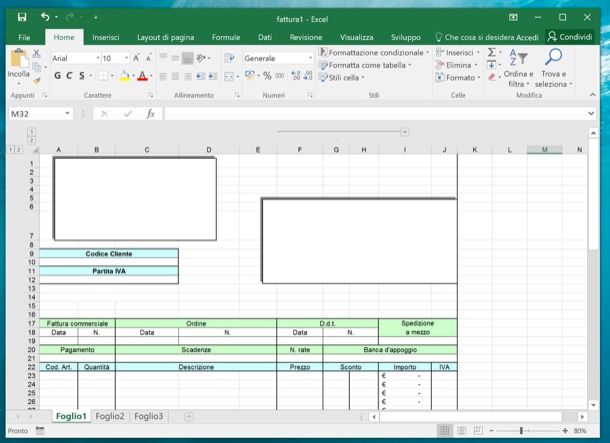Open the File tab
Screen dimensions: 610x443
[24, 37]
